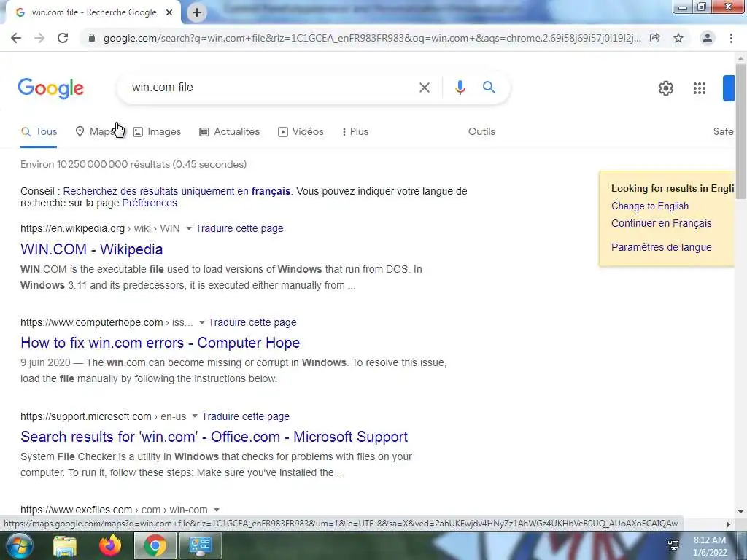Switch to Maps results tab
Viewport: 747px width, 560px height.
coord(96,131)
